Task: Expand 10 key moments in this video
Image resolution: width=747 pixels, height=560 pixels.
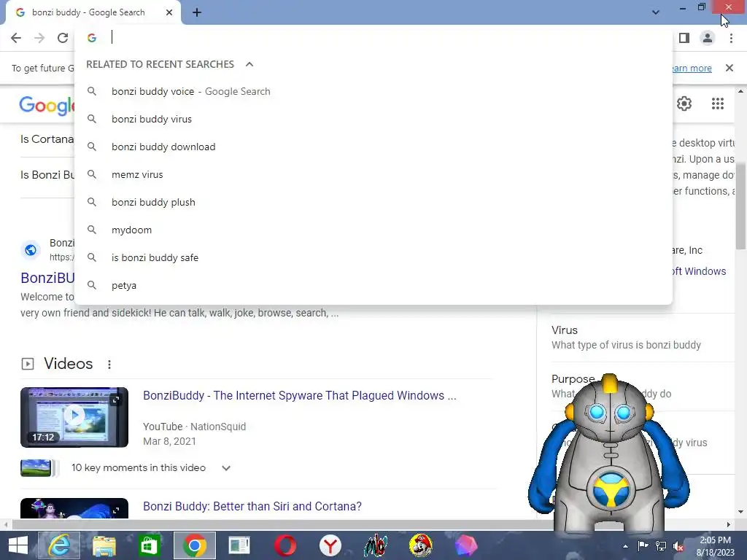Action: (x=226, y=468)
